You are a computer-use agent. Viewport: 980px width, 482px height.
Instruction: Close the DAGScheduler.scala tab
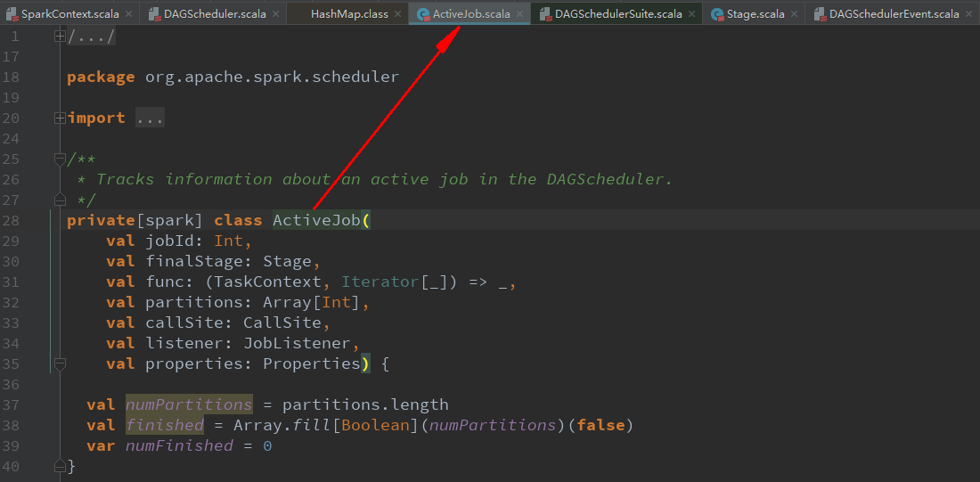click(x=275, y=13)
